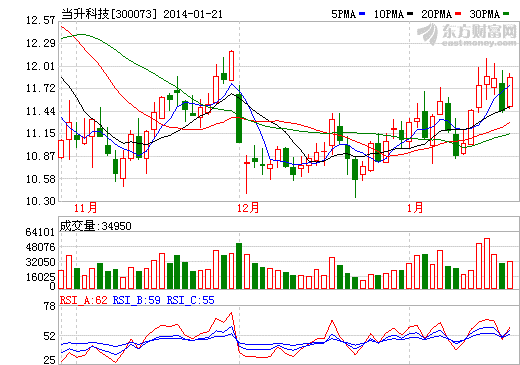Click the RSI_A:62 indicator label
Image resolution: width=520 pixels, height=365 pixels.
pos(84,300)
